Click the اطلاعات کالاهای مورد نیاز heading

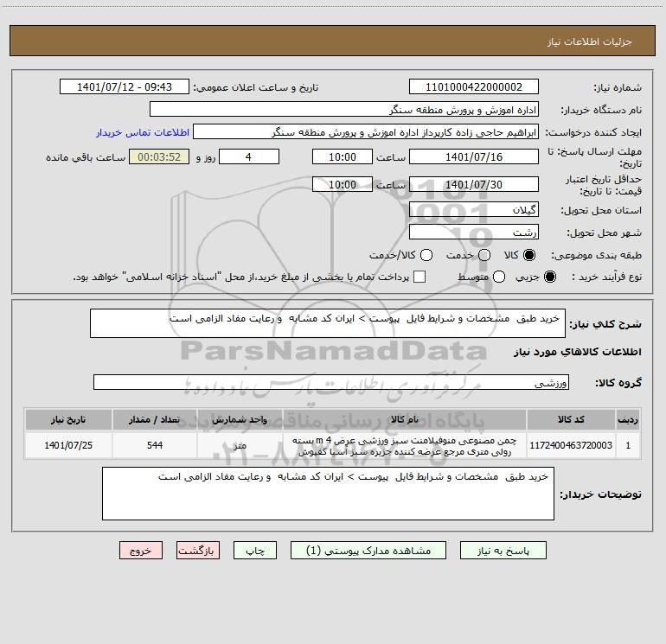577,352
